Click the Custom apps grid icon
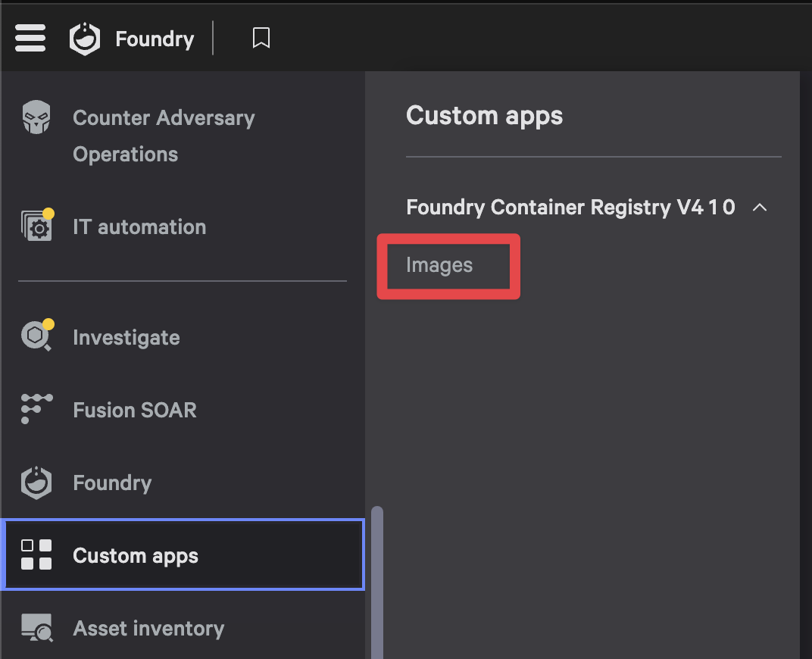This screenshot has width=812, height=659. (x=36, y=554)
